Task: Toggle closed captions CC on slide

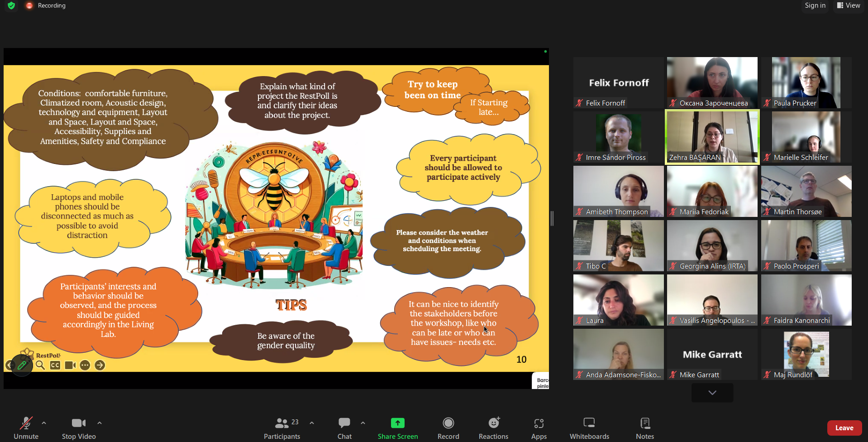Action: [55, 365]
